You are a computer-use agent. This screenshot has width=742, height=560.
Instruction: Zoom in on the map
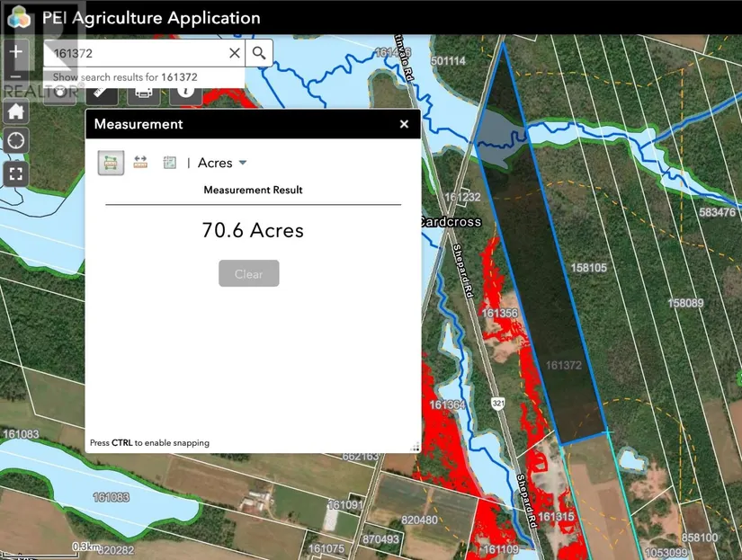click(x=16, y=52)
